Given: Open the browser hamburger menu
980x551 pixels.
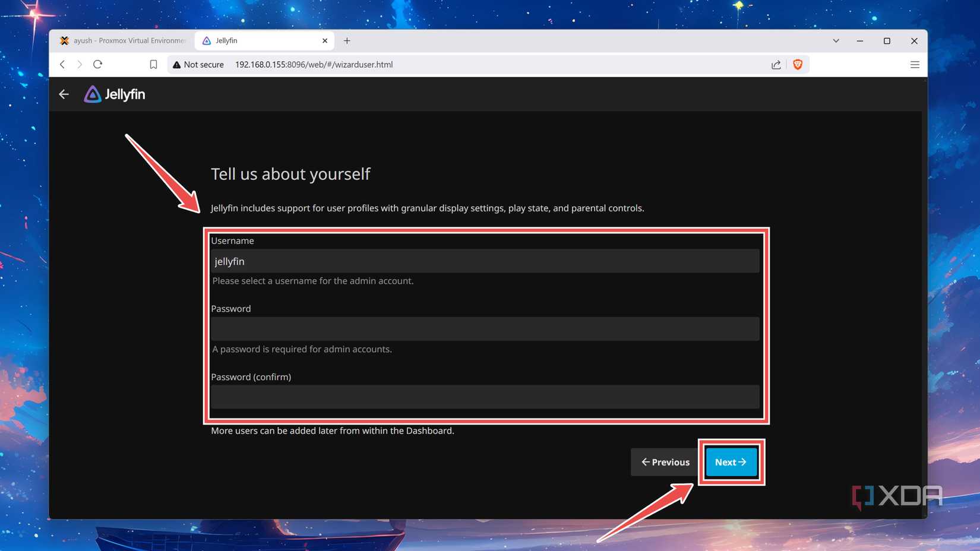Looking at the screenshot, I should click(915, 64).
